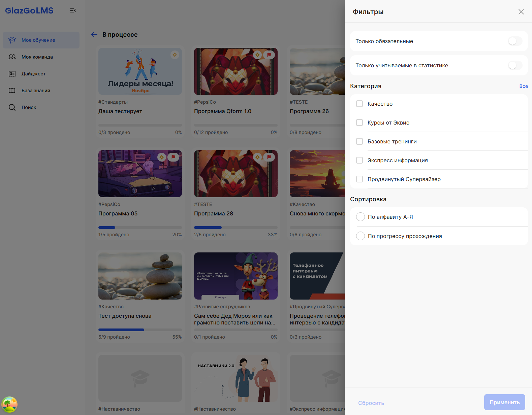Click the Проведение телефонного интервью course title
532x415 pixels.
click(x=317, y=319)
